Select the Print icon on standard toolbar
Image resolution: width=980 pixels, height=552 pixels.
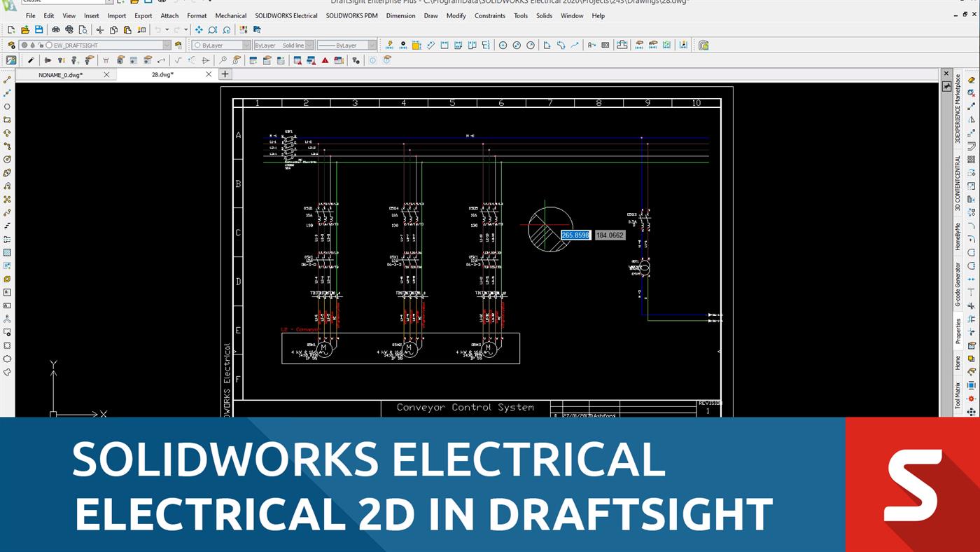[x=55, y=29]
